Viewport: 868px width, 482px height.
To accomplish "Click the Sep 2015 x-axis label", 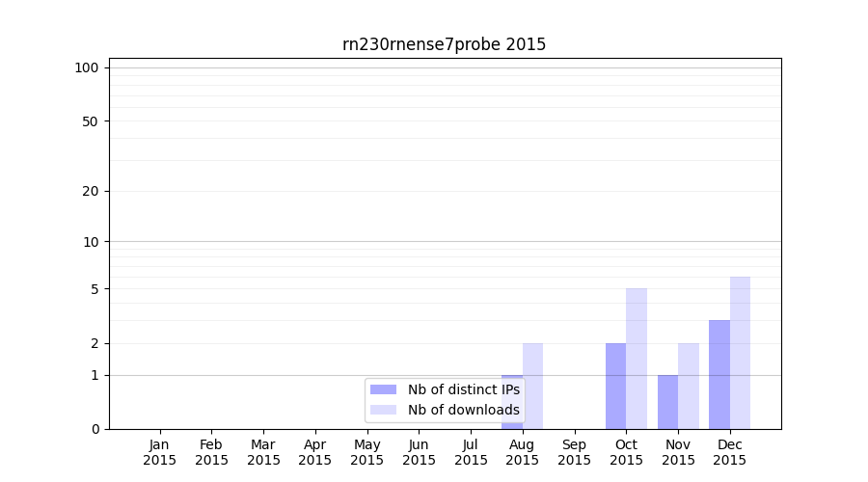I will (574, 452).
